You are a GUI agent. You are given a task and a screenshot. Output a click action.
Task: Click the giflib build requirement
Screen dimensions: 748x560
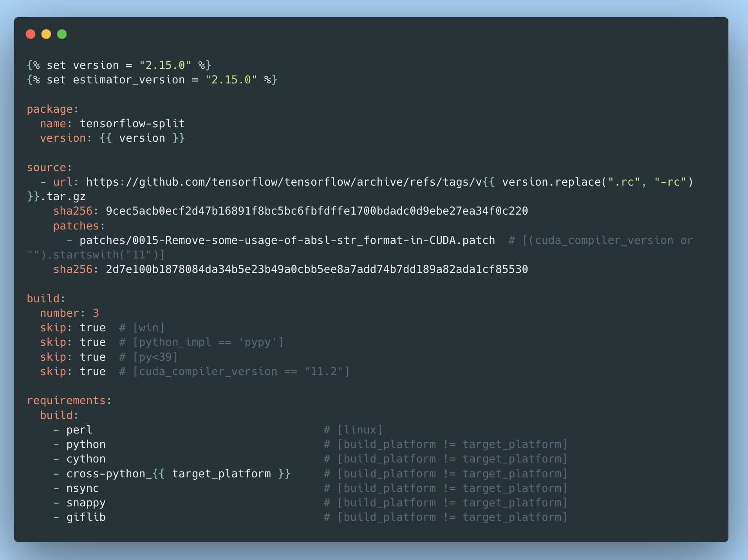click(86, 517)
